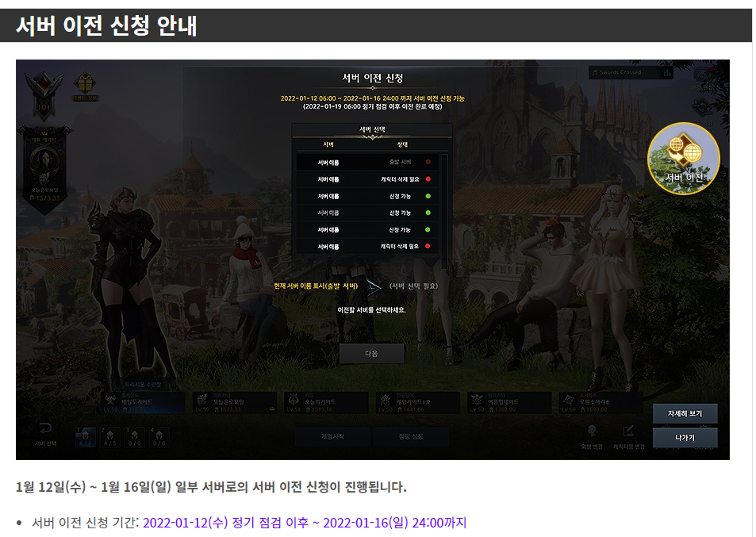Select the server row marked 출발 서버
Image resolution: width=756 pixels, height=537 pixels.
[x=367, y=163]
